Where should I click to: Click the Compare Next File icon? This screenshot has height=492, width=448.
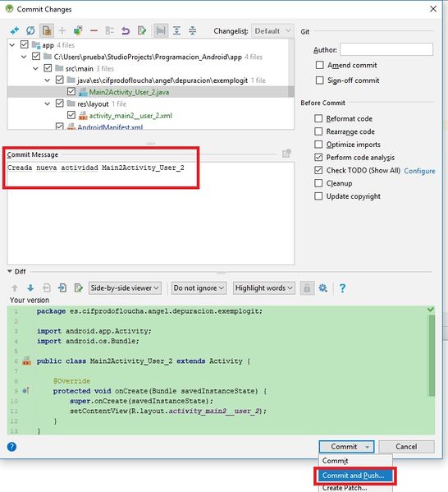[62, 288]
